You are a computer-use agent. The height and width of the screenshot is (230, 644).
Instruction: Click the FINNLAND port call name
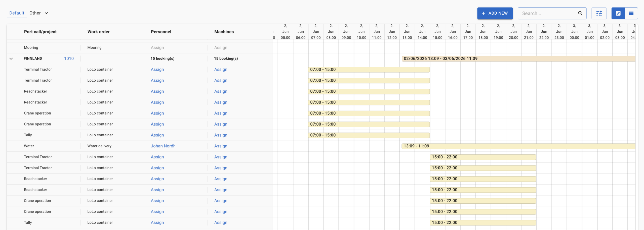click(33, 59)
